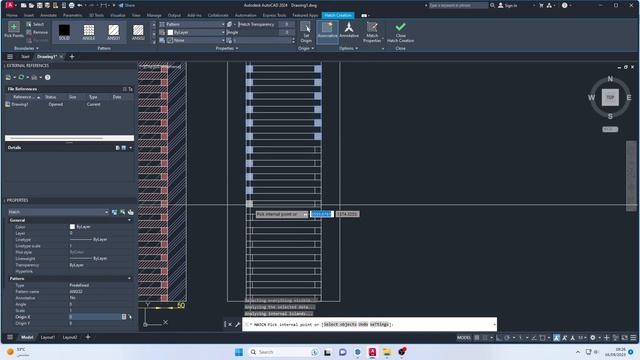Click the Plot printer icon in Quick Access toolbar
Image resolution: width=640 pixels, height=360 pixels.
71,5
